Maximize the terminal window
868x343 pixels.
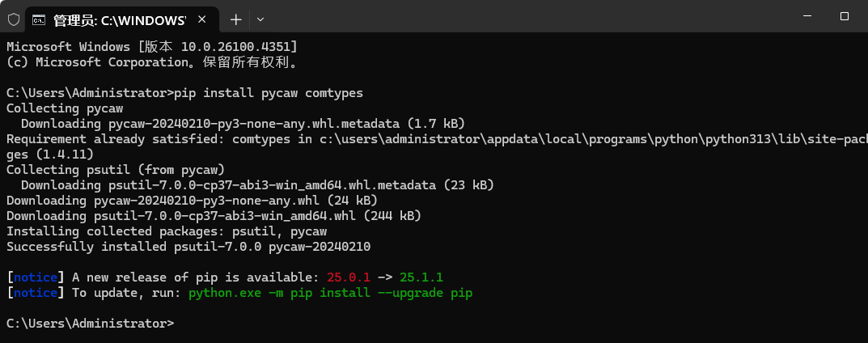[x=845, y=17]
